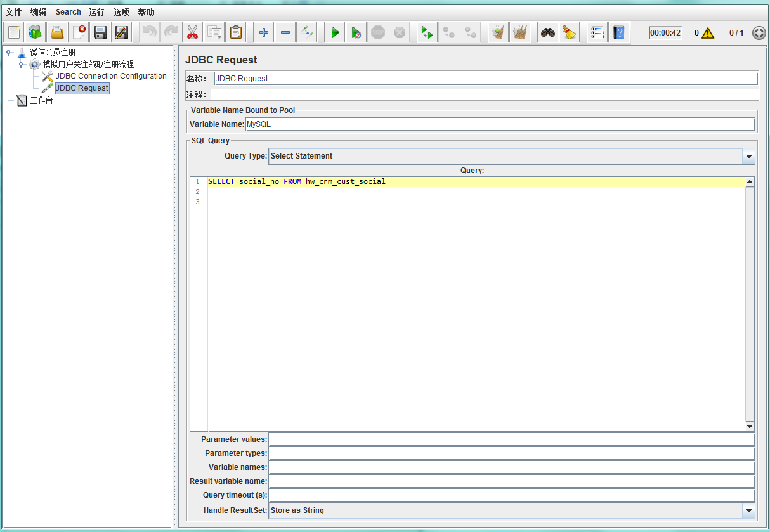Click Remote Stop All icon
The height and width of the screenshot is (532, 770).
pos(448,32)
